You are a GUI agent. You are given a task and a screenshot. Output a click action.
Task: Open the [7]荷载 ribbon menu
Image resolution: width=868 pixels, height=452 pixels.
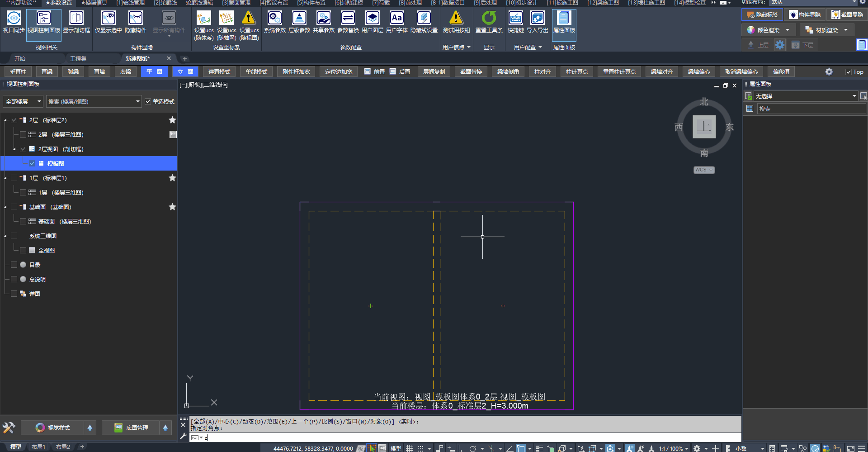coord(381,3)
